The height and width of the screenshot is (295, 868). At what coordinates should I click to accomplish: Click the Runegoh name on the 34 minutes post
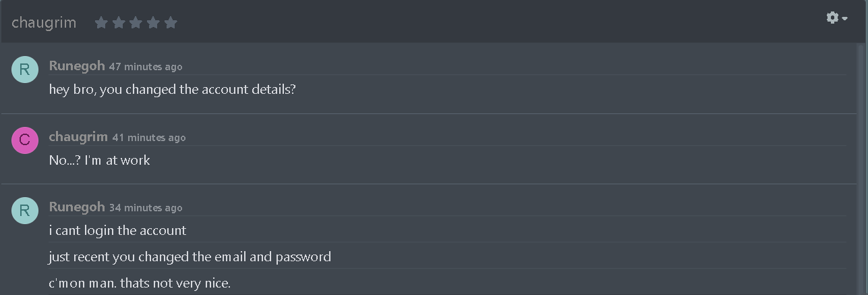tap(77, 207)
